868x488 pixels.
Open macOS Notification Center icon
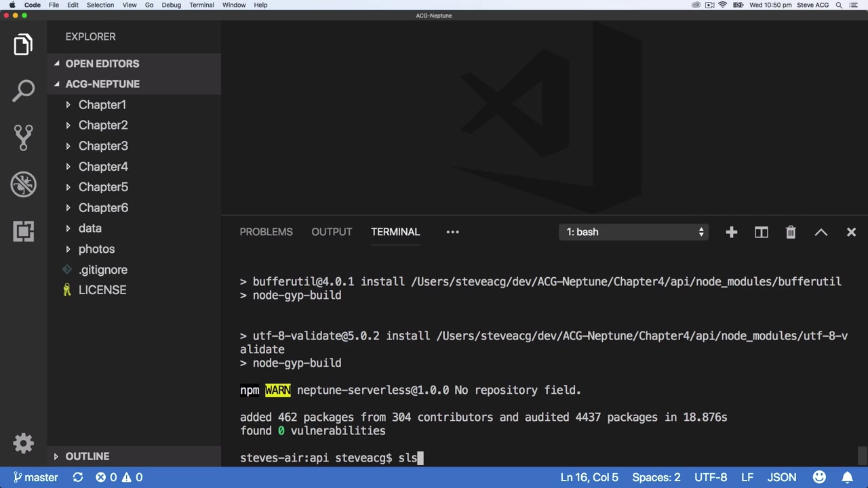click(854, 5)
